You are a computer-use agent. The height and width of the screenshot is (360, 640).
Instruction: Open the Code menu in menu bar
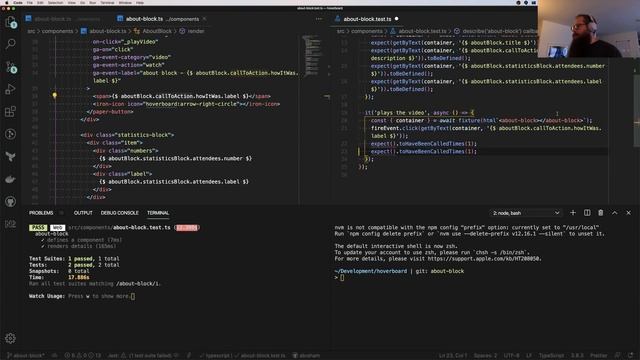(x=18, y=2)
